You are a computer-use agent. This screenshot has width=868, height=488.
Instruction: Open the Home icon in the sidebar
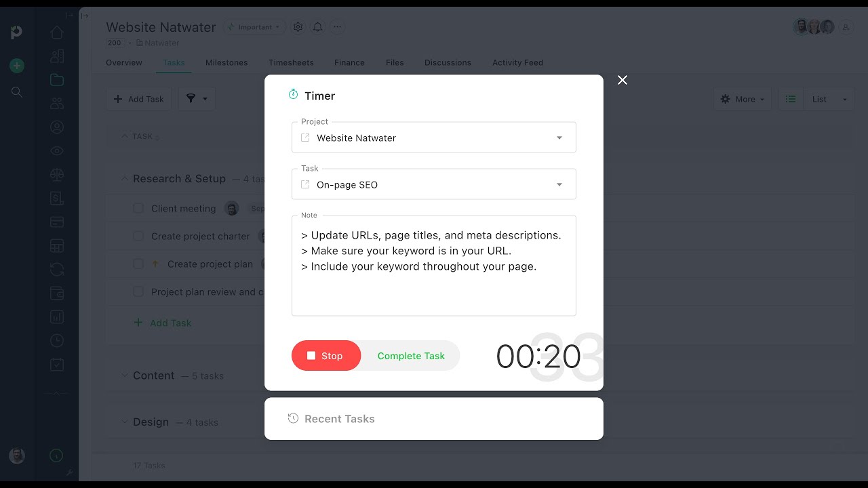coord(57,33)
